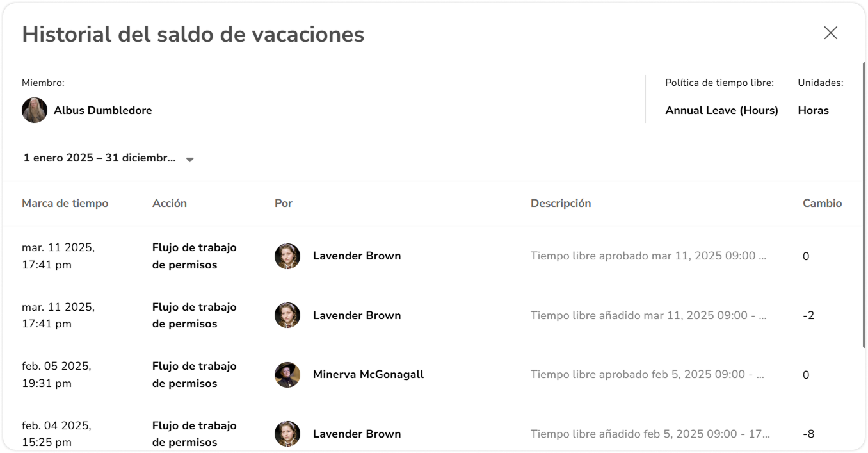This screenshot has height=453, width=868.
Task: Click the 'Descripción' column header
Action: point(561,203)
